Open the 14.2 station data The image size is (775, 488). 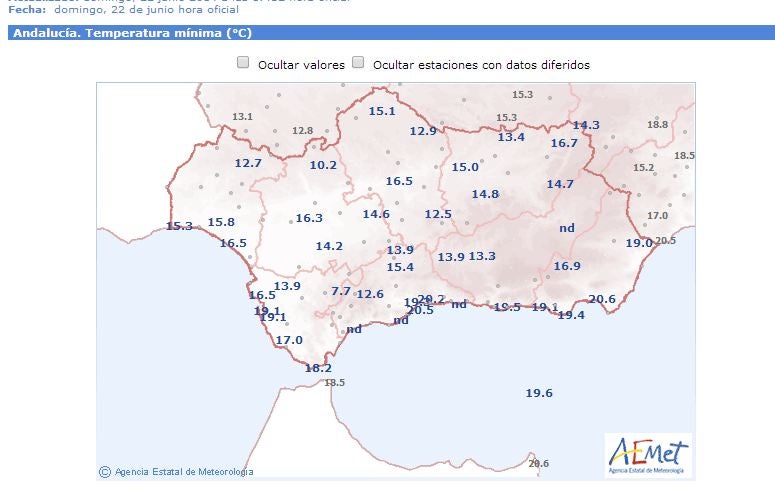(329, 246)
